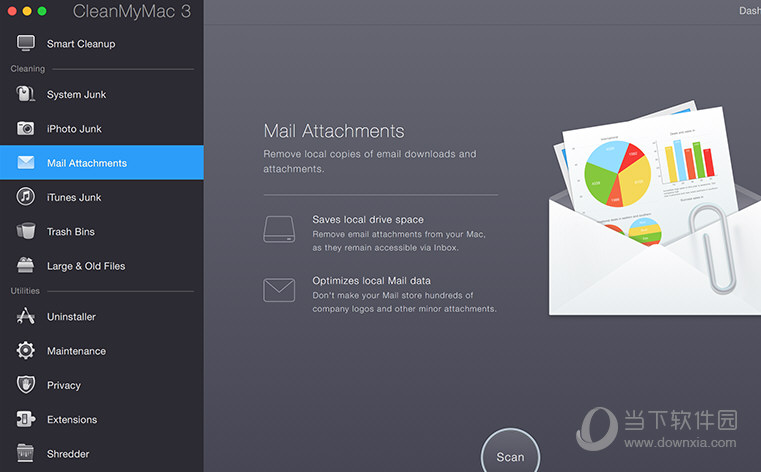Click the Mail Attachments heading
The width and height of the screenshot is (761, 472).
pyautogui.click(x=333, y=131)
